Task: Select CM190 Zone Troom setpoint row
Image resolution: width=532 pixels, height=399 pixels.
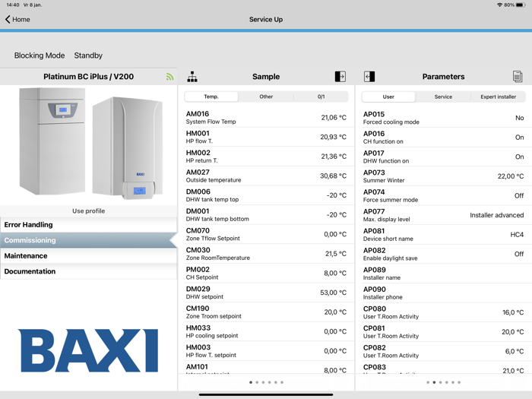Action: [x=266, y=312]
